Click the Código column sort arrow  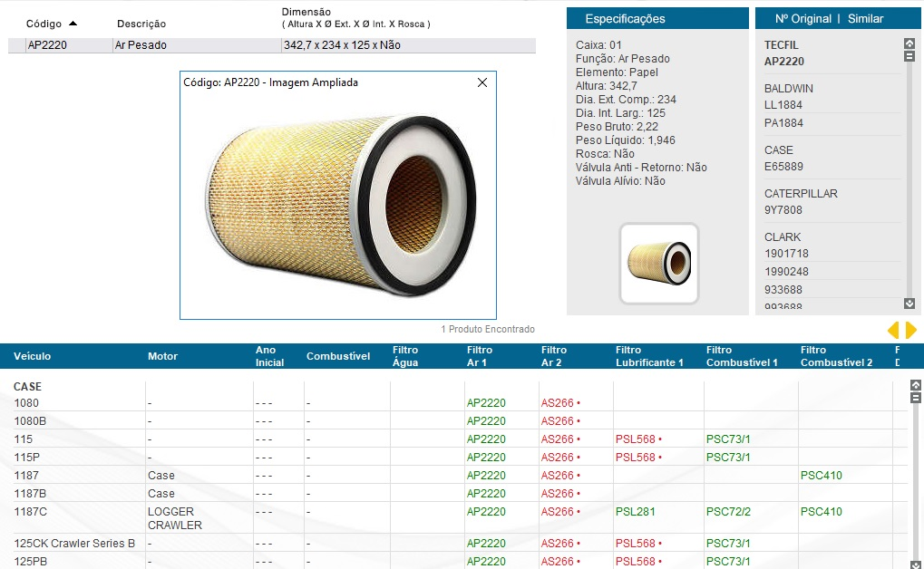pos(73,24)
